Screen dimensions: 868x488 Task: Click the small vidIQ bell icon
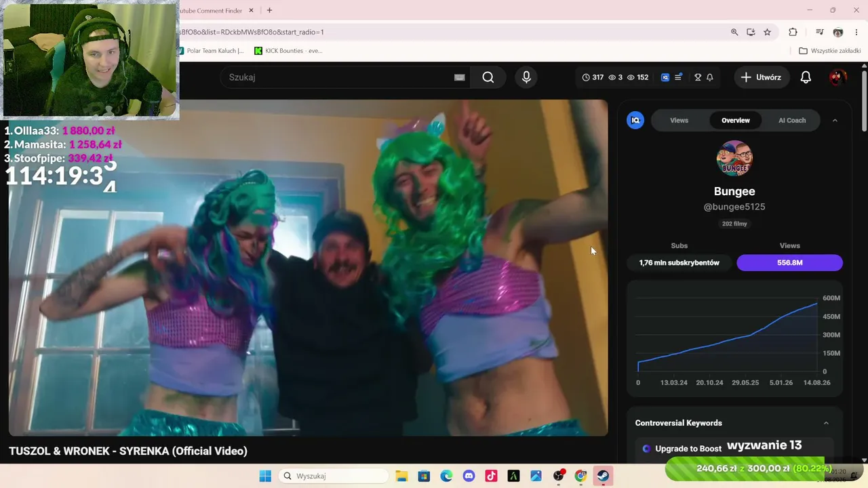(710, 77)
